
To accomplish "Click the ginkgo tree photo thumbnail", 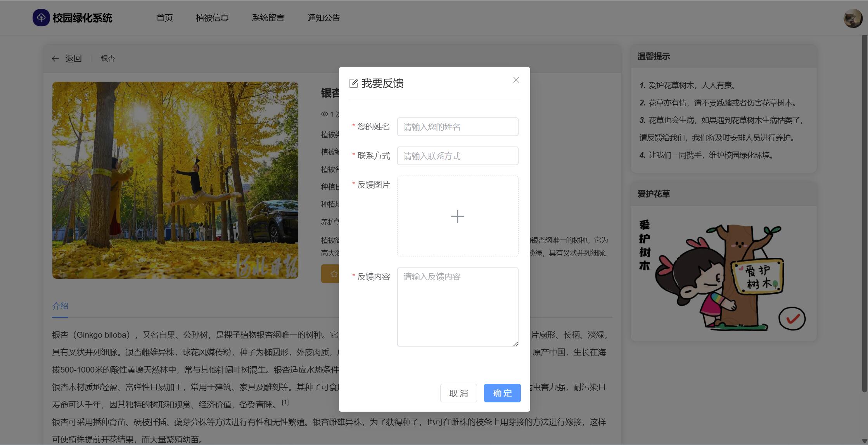I will coord(175,180).
